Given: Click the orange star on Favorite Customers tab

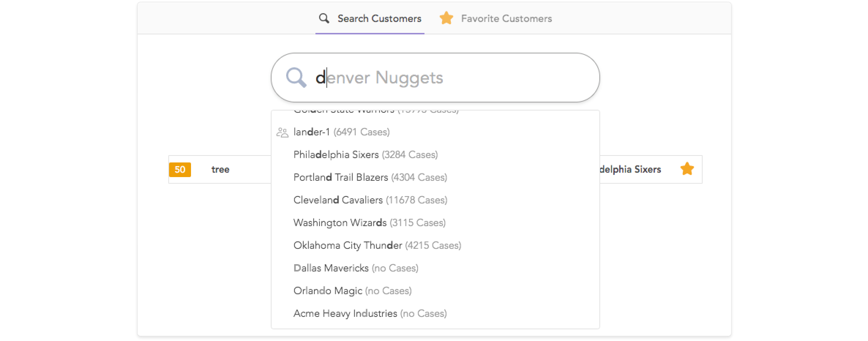Looking at the screenshot, I should 446,18.
